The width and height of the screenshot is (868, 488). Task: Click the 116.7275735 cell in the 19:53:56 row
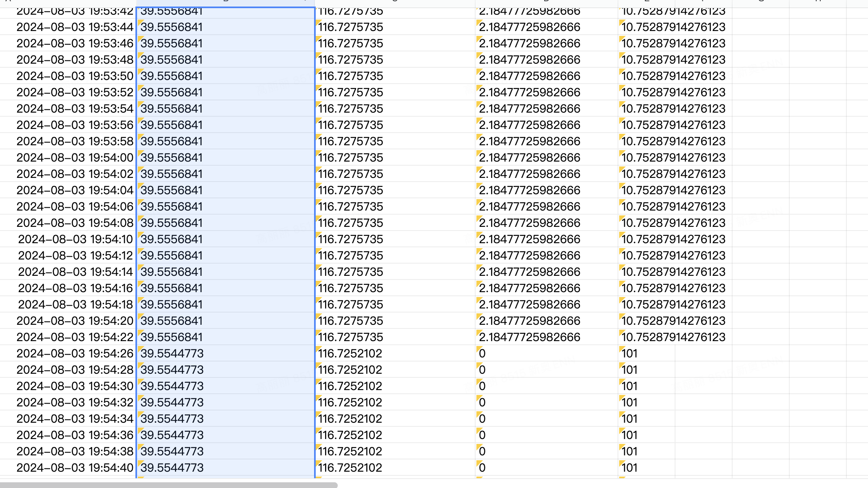[x=350, y=125]
